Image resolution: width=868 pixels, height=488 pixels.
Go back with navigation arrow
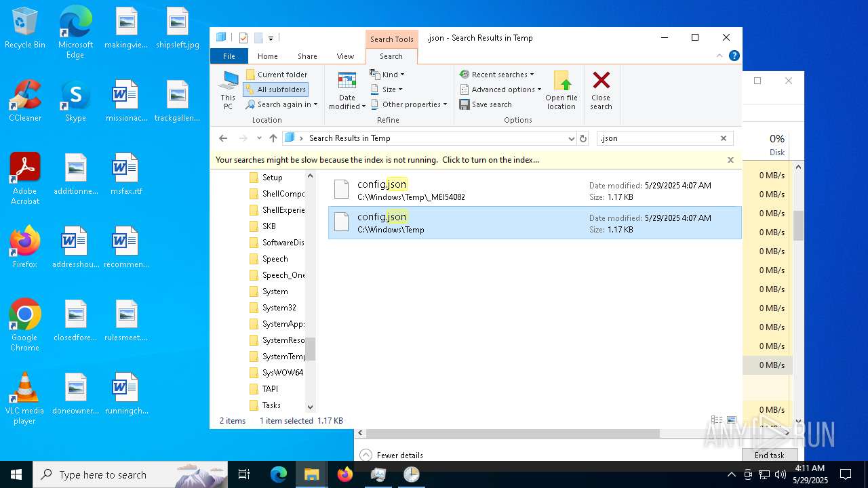[223, 138]
